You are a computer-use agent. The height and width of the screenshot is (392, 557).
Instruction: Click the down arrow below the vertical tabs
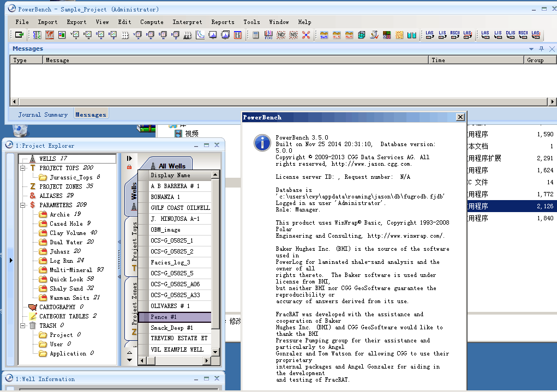click(130, 360)
